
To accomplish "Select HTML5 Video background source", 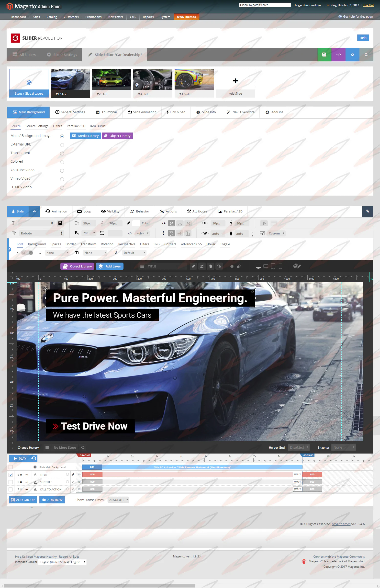I will (62, 188).
